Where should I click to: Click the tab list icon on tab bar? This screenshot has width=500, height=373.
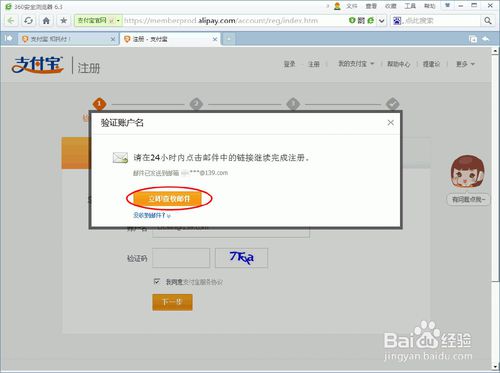(x=473, y=39)
